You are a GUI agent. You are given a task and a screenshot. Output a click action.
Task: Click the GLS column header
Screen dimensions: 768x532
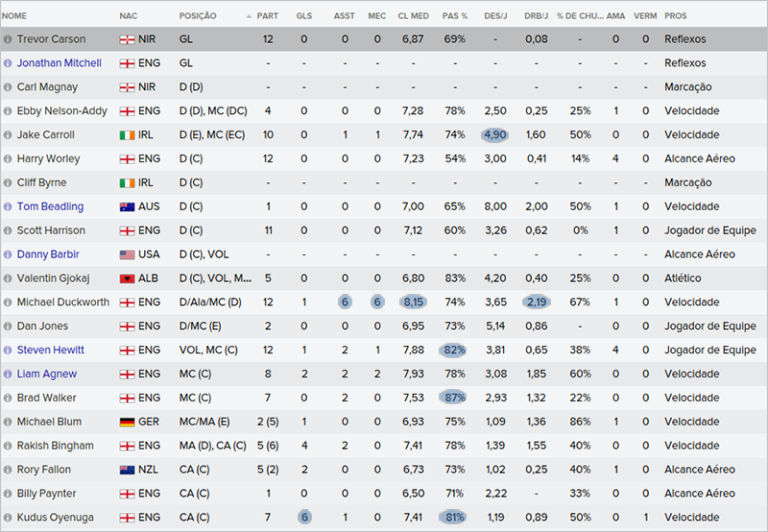click(x=303, y=16)
